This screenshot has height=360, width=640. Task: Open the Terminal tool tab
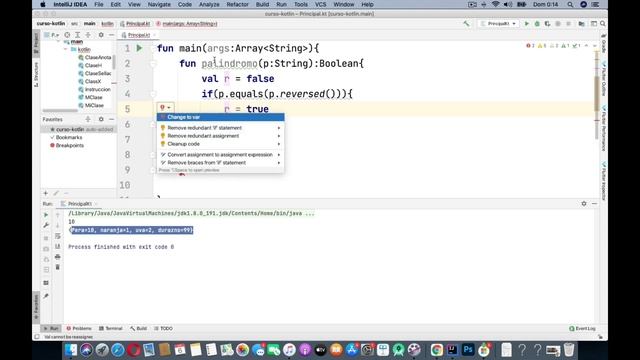click(111, 329)
